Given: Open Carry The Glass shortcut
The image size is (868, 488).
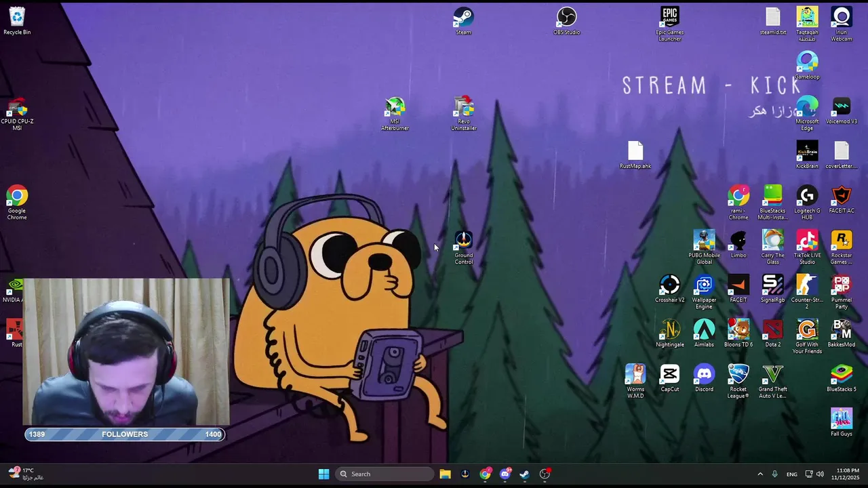Looking at the screenshot, I should point(772,247).
